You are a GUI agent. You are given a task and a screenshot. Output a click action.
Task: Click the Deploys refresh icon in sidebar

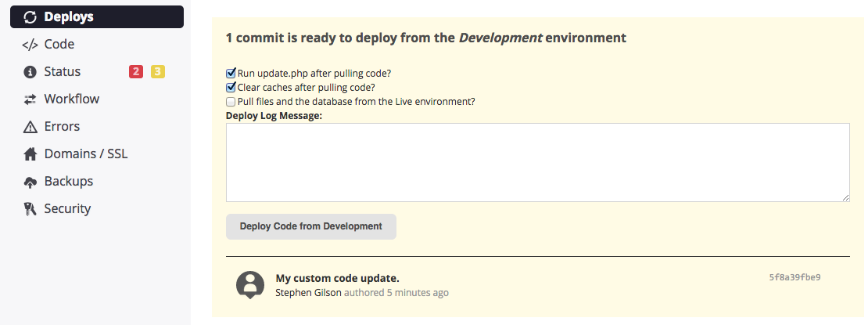click(x=30, y=16)
